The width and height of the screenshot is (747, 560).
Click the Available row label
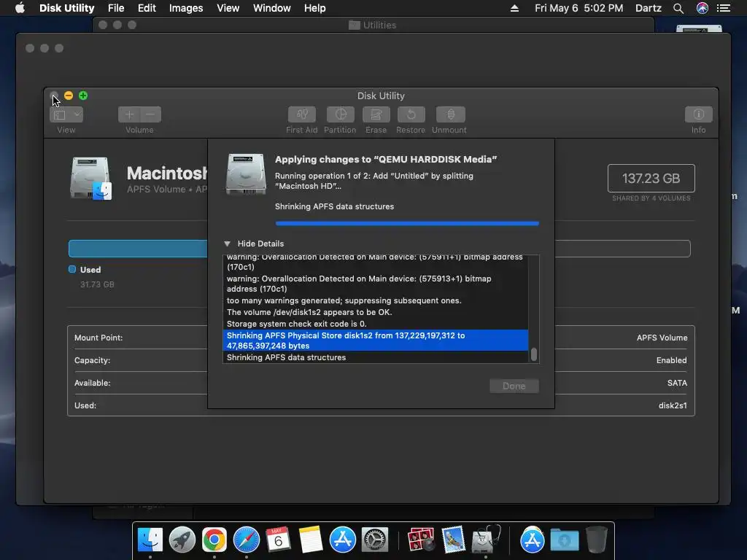(93, 383)
